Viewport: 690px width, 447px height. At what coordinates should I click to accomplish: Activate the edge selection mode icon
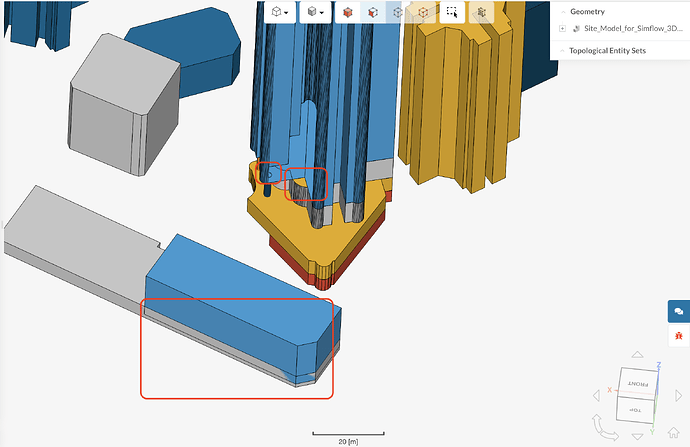398,12
